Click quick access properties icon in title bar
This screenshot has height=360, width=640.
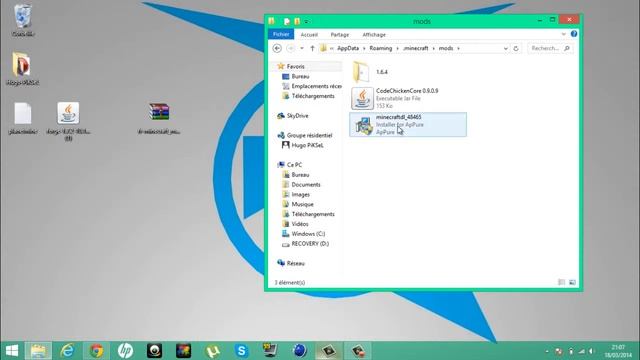pyautogui.click(x=287, y=21)
